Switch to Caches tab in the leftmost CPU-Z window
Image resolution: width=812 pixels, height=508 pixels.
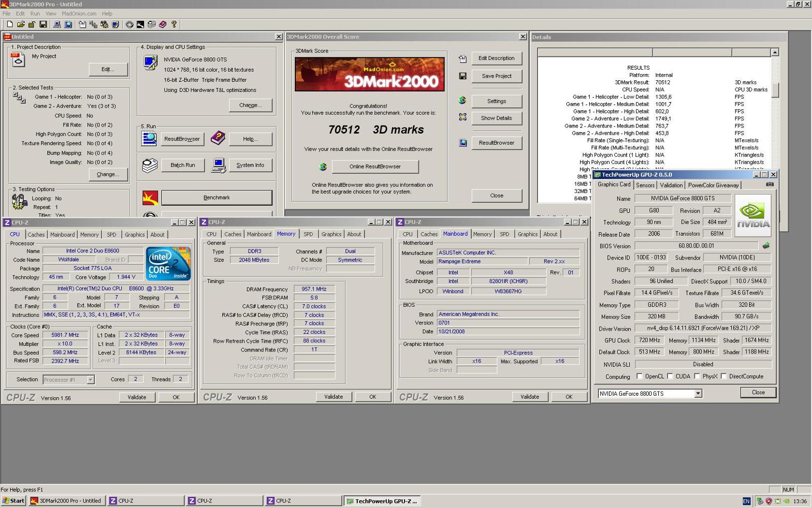tap(36, 235)
